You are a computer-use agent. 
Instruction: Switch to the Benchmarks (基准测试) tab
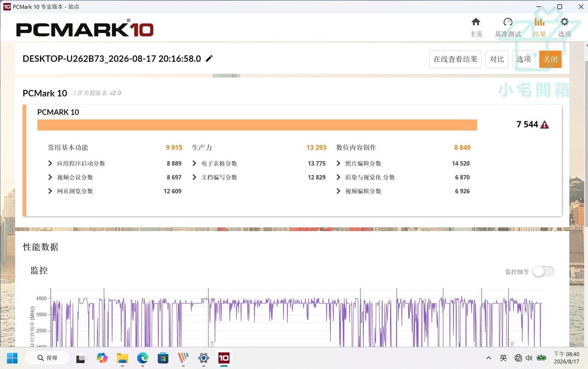coord(508,28)
